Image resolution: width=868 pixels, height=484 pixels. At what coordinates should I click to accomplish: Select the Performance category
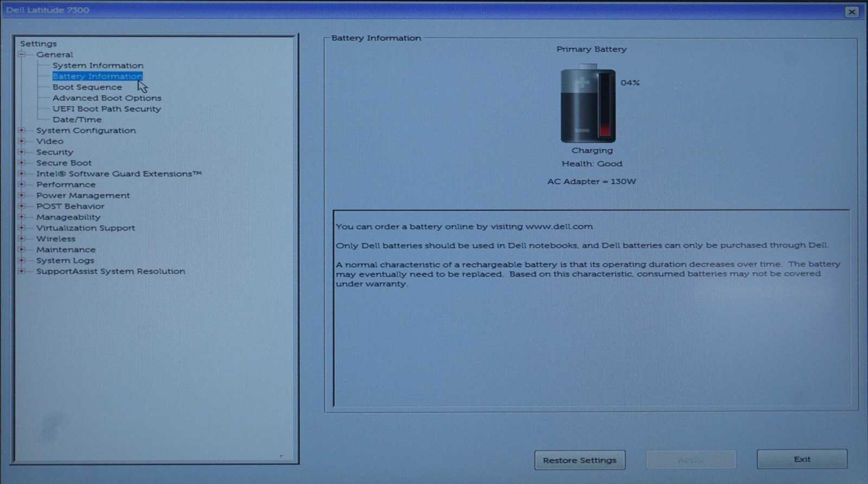(66, 185)
